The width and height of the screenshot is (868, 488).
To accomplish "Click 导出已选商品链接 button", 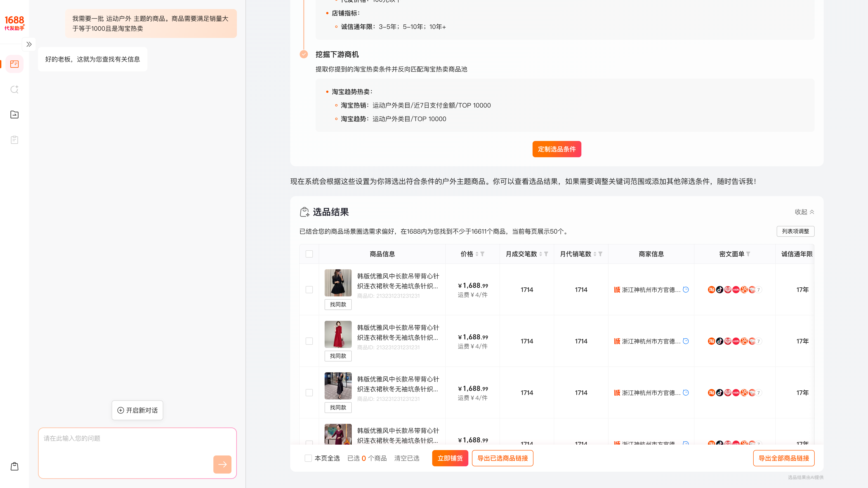I will (x=502, y=458).
